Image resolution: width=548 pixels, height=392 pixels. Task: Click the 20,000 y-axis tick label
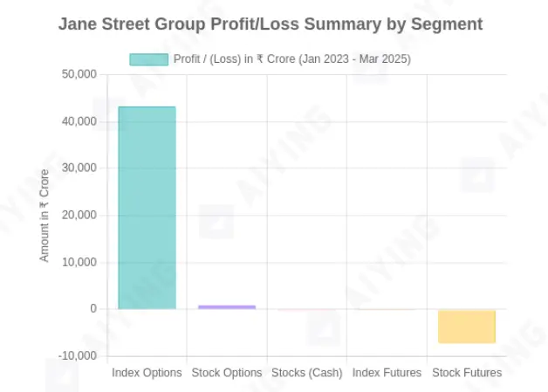[x=79, y=216]
